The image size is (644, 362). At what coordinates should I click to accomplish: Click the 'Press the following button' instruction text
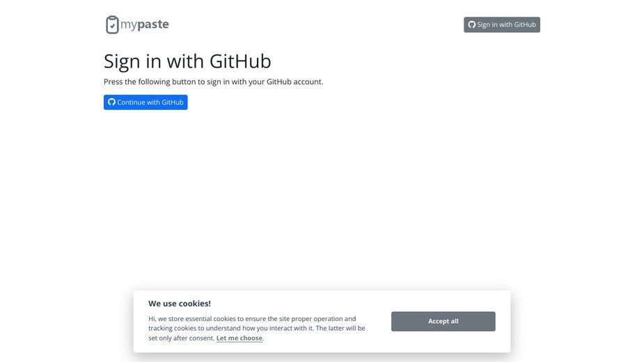tap(213, 81)
